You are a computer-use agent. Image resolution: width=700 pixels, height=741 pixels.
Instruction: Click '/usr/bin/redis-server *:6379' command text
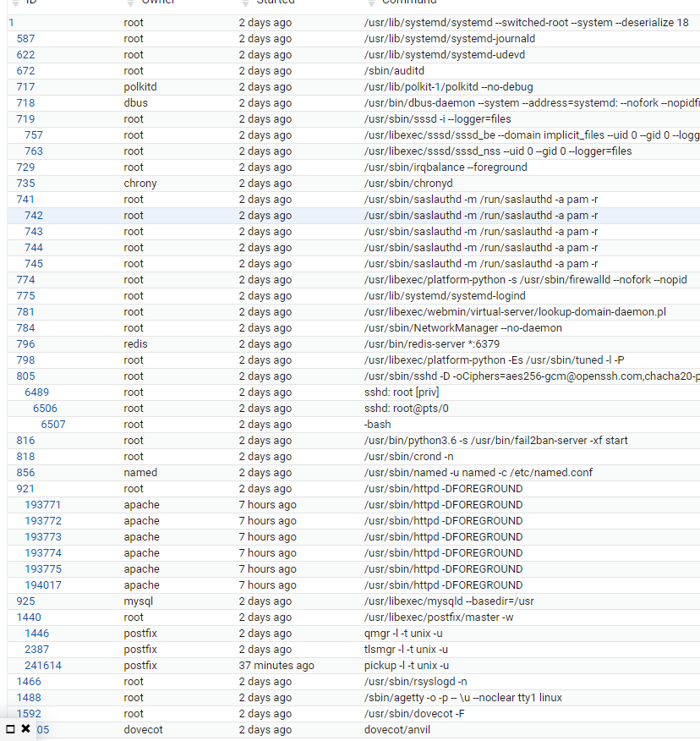[x=432, y=344]
